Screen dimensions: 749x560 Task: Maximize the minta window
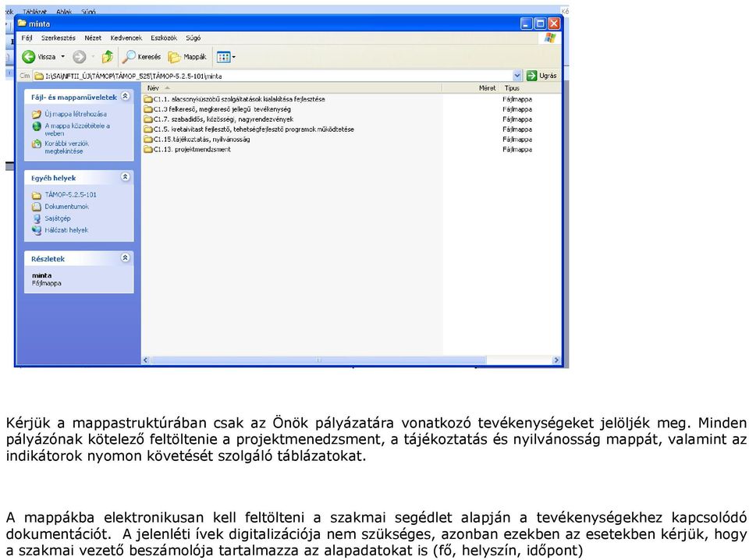[x=540, y=23]
